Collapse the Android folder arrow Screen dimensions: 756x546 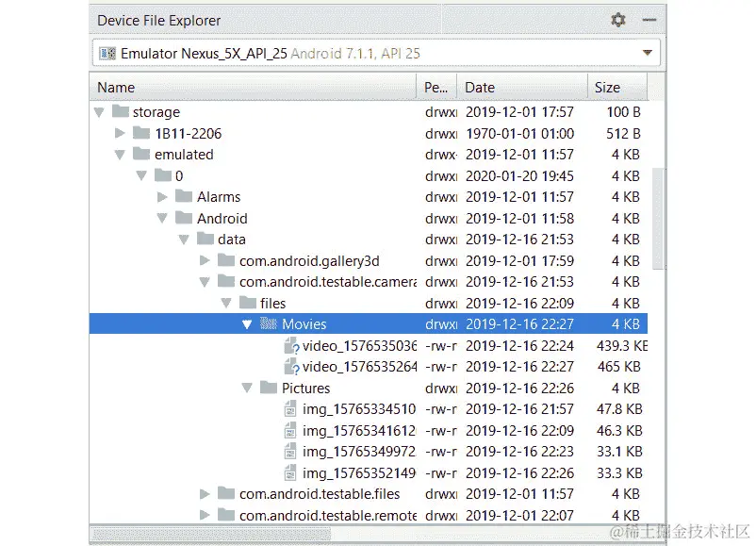click(162, 219)
